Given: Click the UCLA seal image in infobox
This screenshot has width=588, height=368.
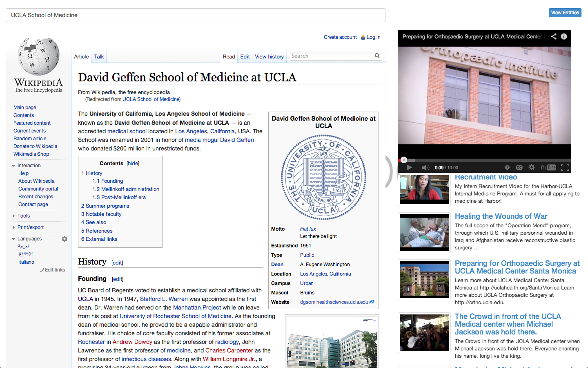Looking at the screenshot, I should pyautogui.click(x=323, y=177).
